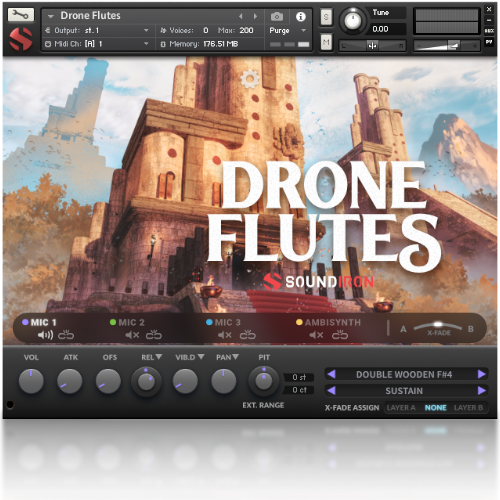500x500 pixels.
Task: Click the VOL knob
Action: (x=31, y=381)
